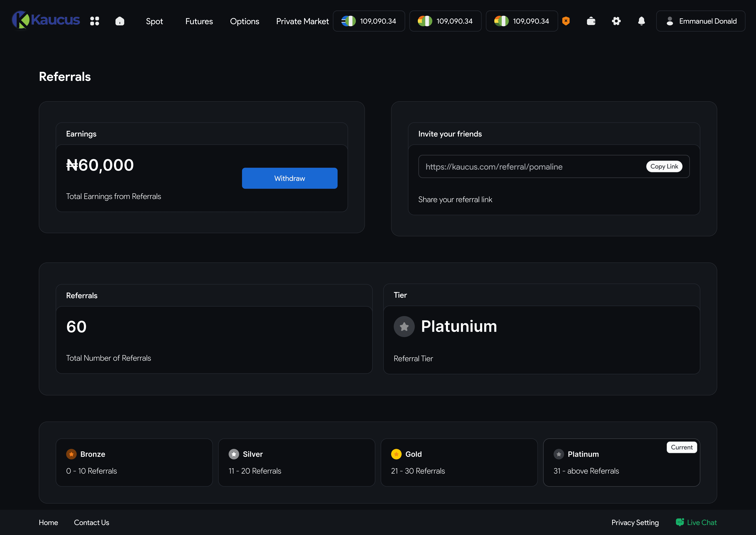Go to the home icon in navbar
This screenshot has height=535, width=756.
(120, 21)
